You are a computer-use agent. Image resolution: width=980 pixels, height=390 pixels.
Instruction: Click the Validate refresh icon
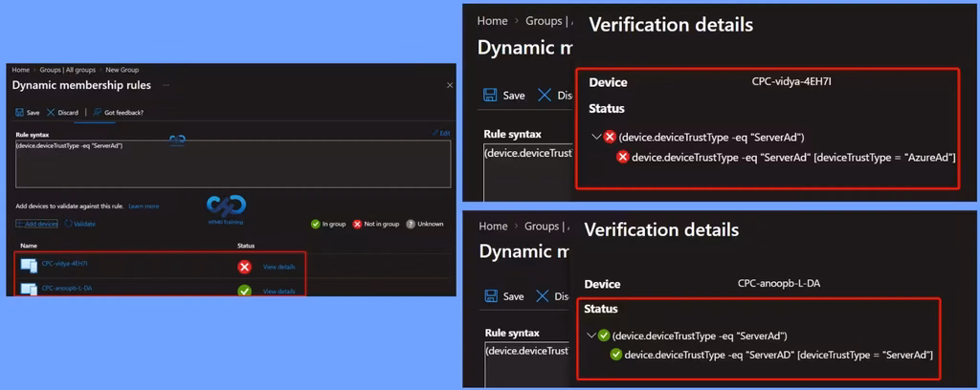coord(68,224)
